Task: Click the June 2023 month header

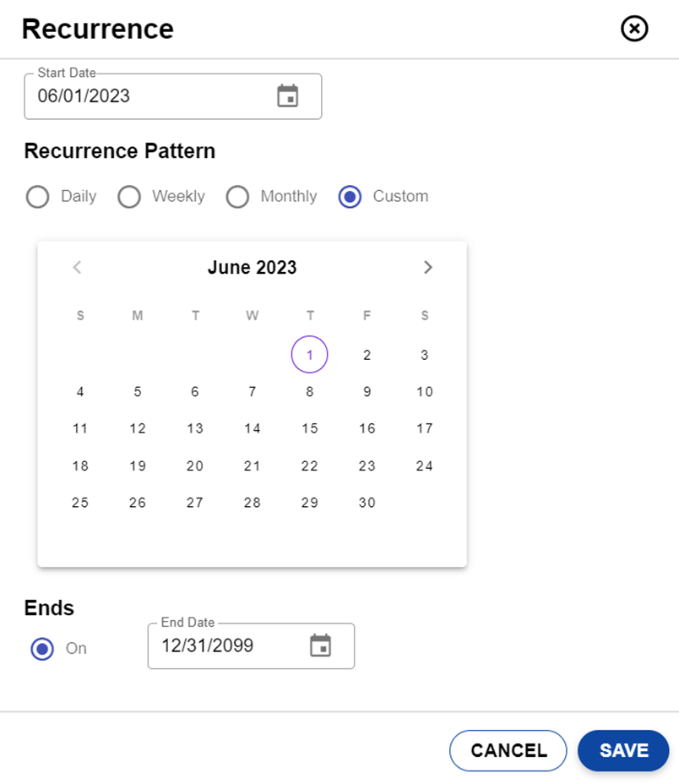Action: point(253,268)
